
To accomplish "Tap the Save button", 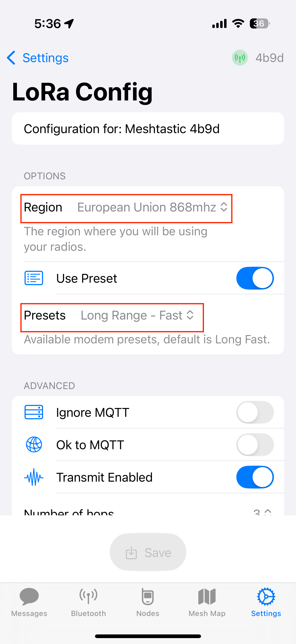I will [x=148, y=552].
